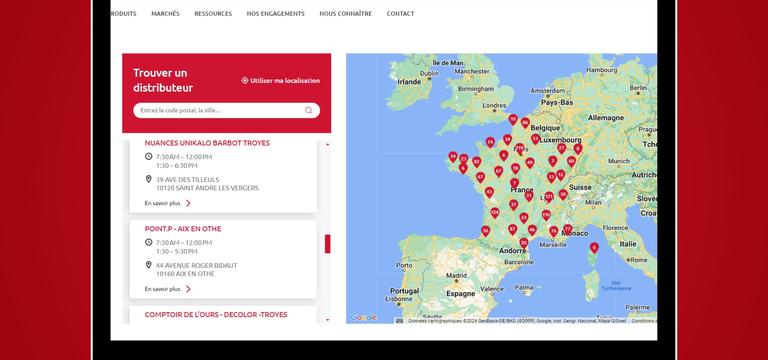Click the postal code or city search field
This screenshot has width=768, height=360.
pos(226,110)
